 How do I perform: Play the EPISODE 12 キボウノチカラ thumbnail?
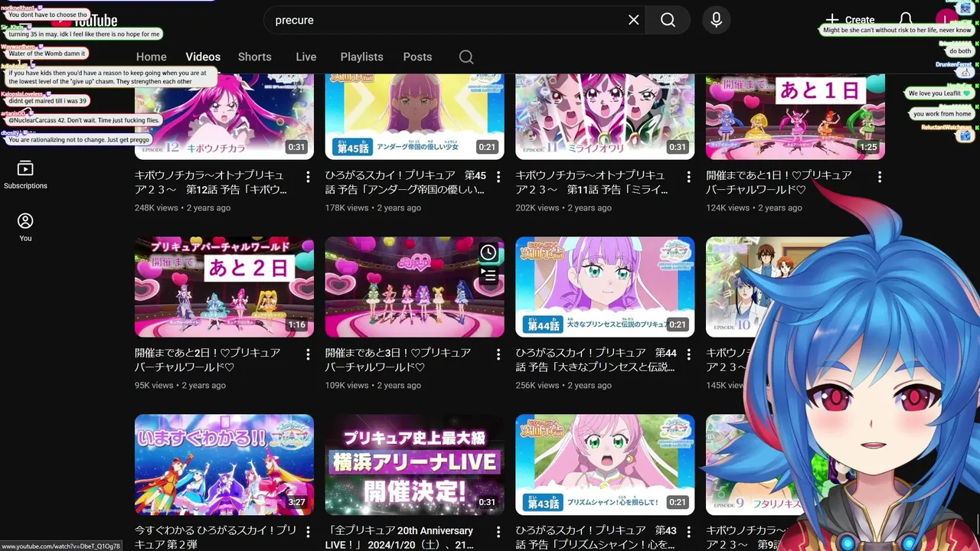point(224,116)
